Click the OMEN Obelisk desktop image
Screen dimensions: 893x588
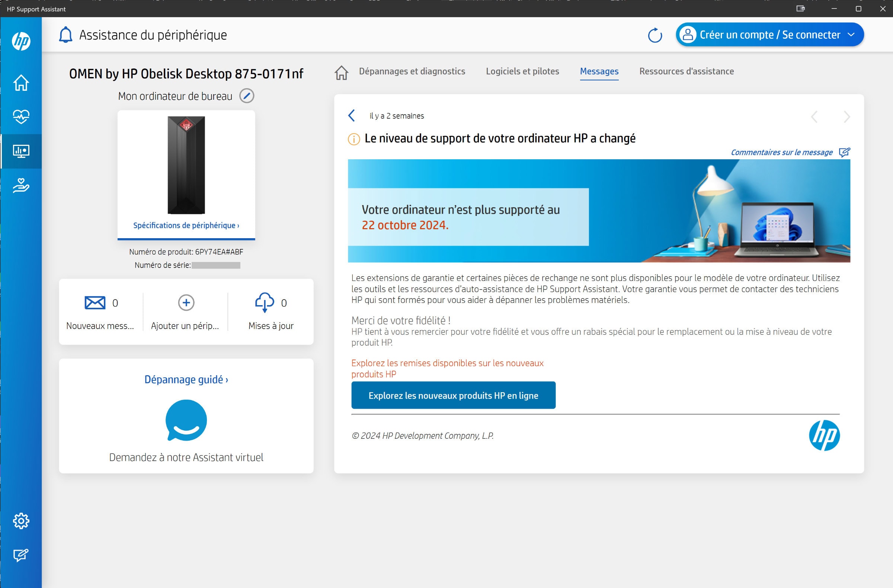pyautogui.click(x=186, y=165)
